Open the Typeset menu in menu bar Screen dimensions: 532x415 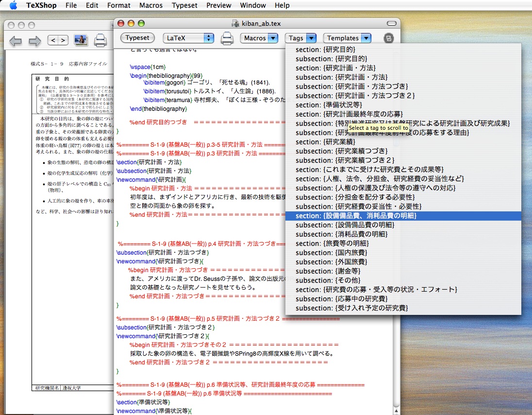[184, 5]
